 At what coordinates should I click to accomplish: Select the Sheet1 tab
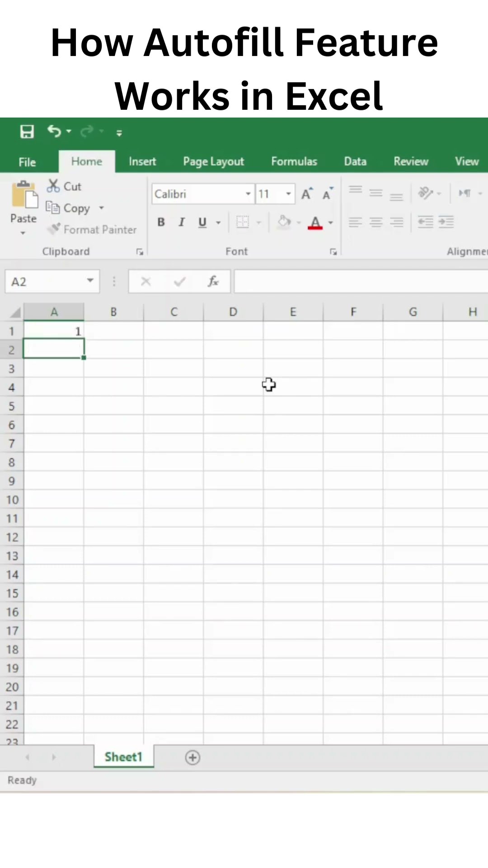pyautogui.click(x=124, y=757)
